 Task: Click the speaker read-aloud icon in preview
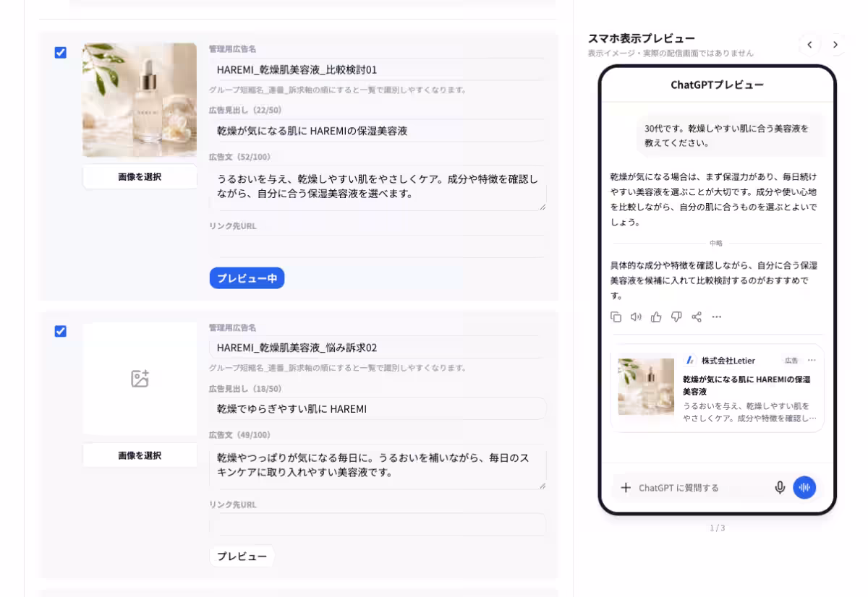tap(636, 317)
